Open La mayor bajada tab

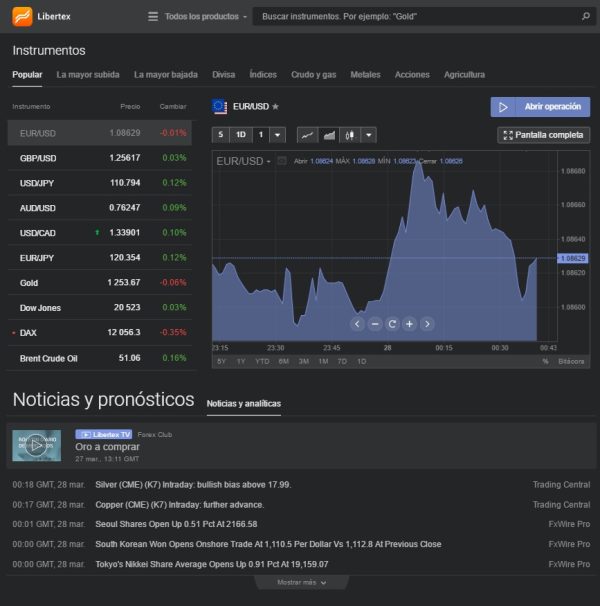click(165, 75)
